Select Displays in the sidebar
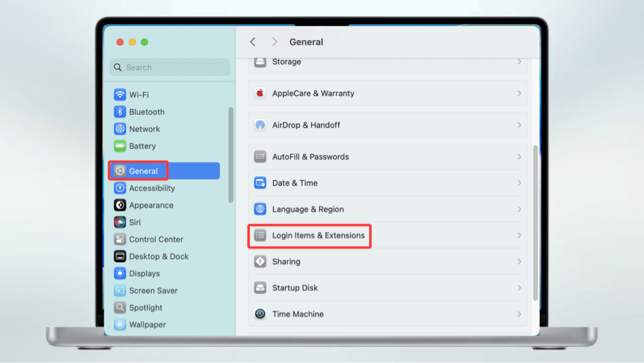 (144, 273)
